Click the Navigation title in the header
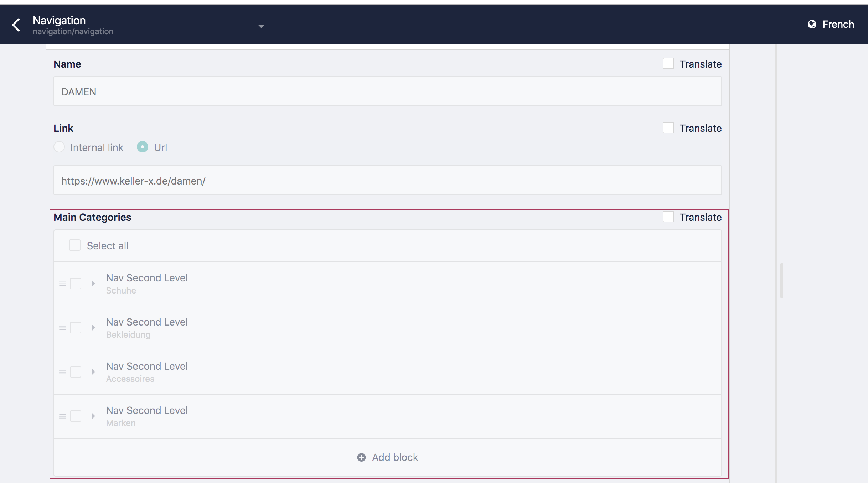The image size is (868, 483). pyautogui.click(x=59, y=20)
